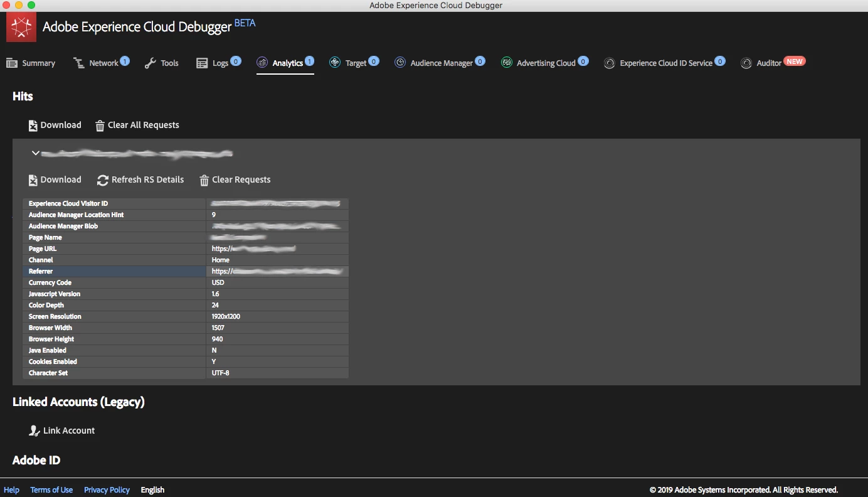Switch to the Advertising Cloud tab
Screen dimensions: 868x497
(x=545, y=63)
